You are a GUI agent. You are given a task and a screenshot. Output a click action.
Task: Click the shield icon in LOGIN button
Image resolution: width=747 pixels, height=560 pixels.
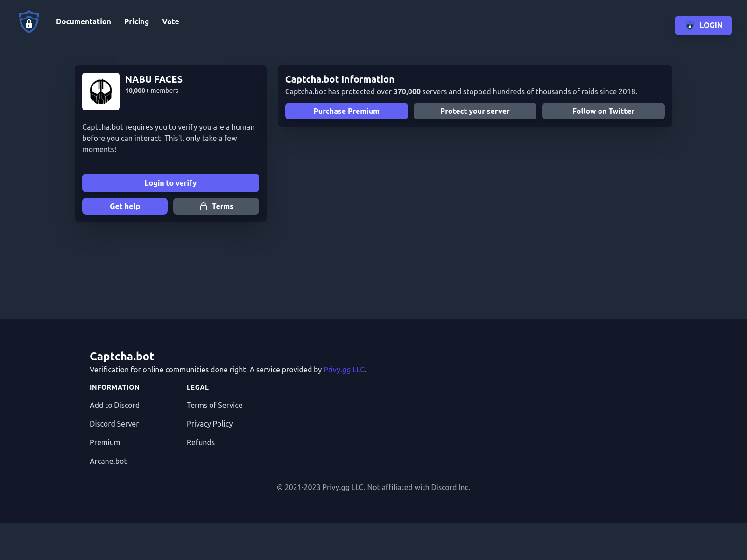[x=690, y=25]
